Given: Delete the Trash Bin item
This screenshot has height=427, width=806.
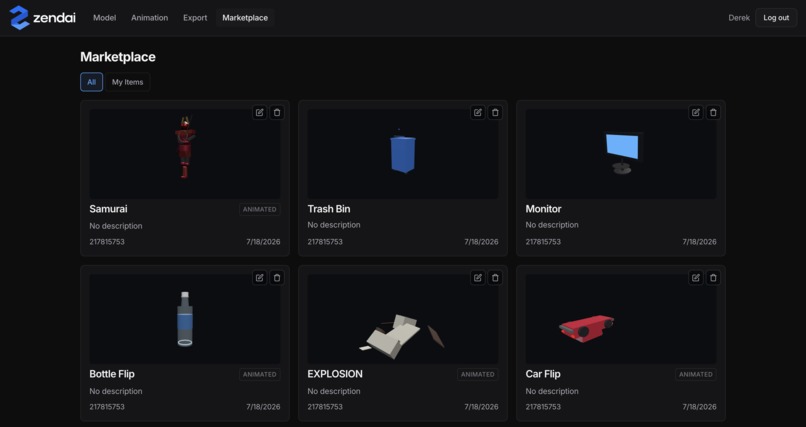Looking at the screenshot, I should pos(495,113).
